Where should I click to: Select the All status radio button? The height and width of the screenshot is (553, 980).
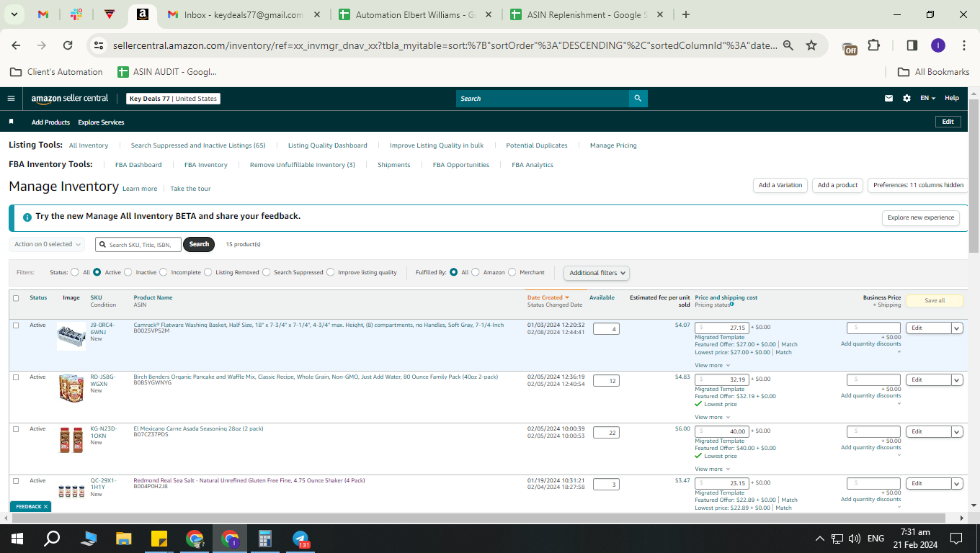(x=75, y=272)
